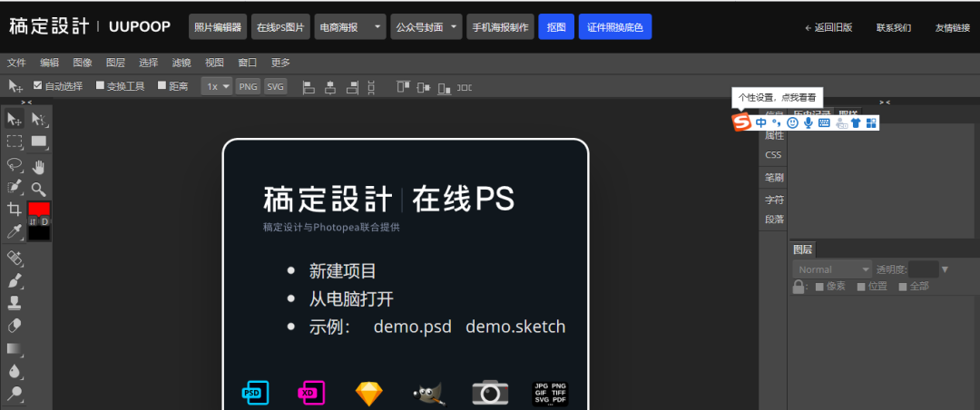Choose the Gradient tool
Screen dimensions: 980x410
pos(15,348)
